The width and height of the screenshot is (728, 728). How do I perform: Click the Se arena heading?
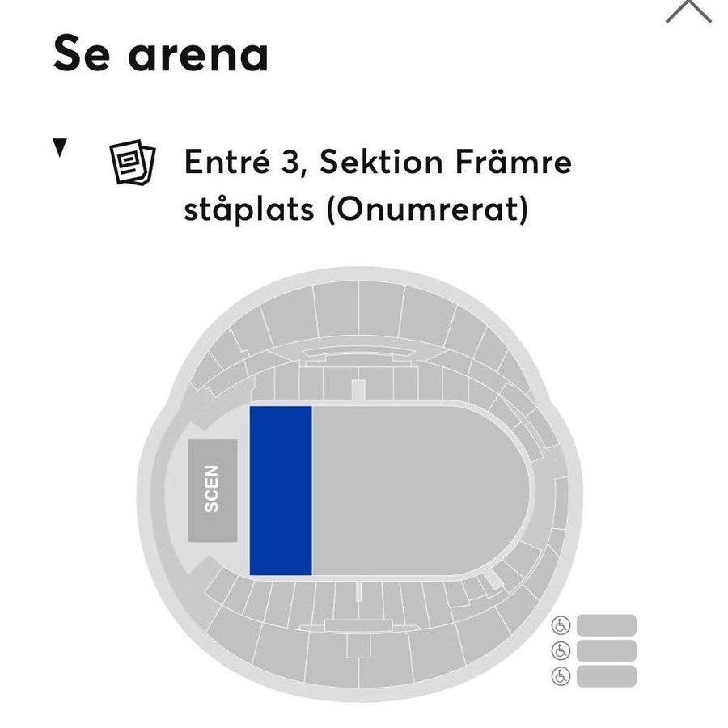click(161, 53)
